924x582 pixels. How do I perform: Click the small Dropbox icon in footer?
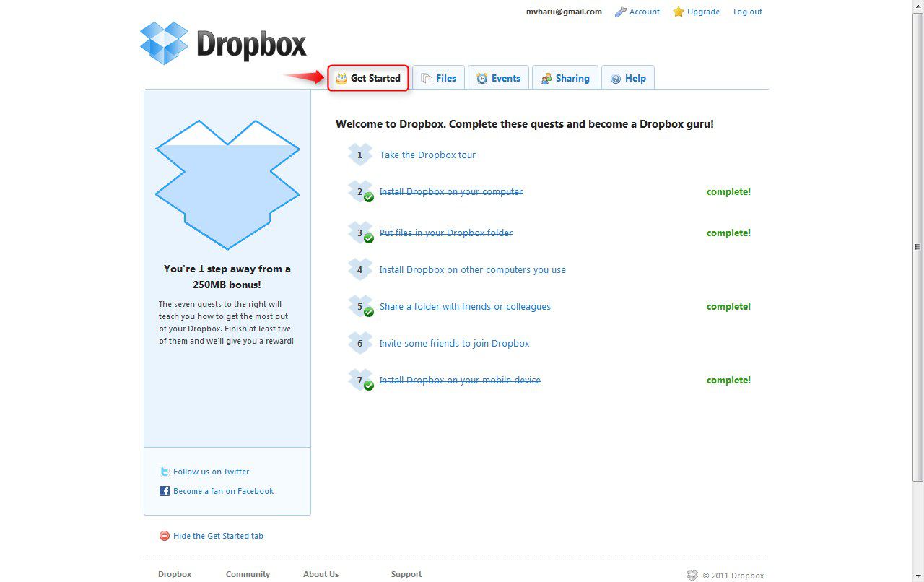pos(692,576)
